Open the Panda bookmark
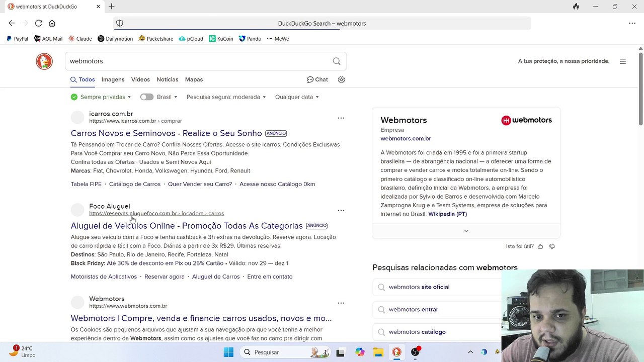Viewport: 644px width, 362px height. 250,39
